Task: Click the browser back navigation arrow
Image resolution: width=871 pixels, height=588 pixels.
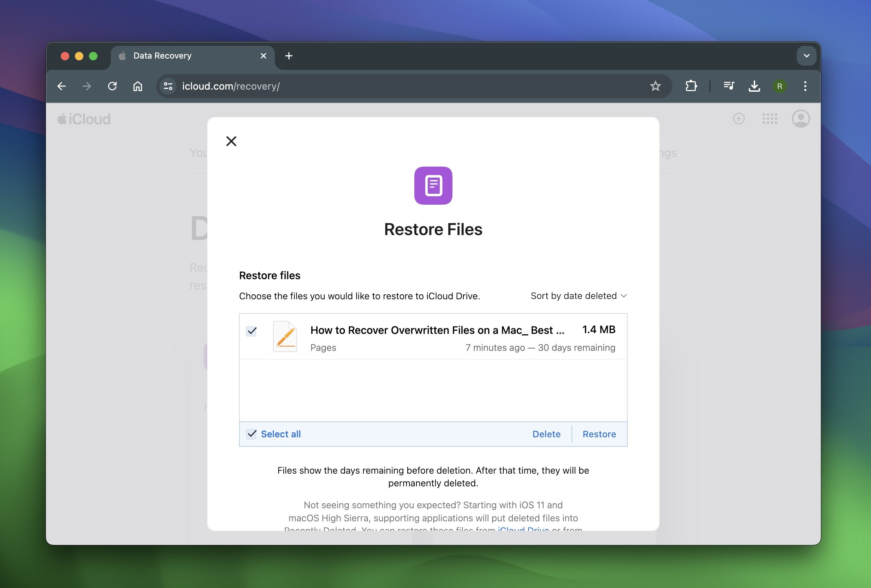Action: click(x=62, y=86)
